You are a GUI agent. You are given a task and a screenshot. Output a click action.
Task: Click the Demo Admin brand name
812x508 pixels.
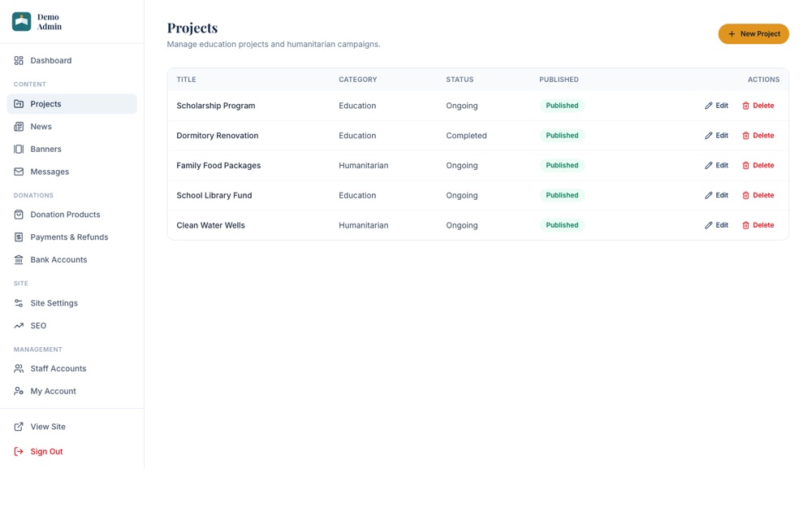(x=50, y=22)
